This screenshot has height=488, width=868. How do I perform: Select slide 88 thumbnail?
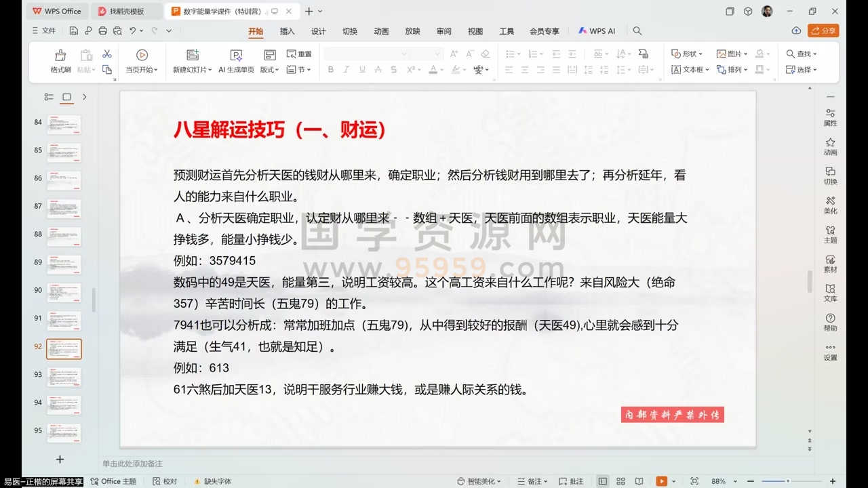64,237
